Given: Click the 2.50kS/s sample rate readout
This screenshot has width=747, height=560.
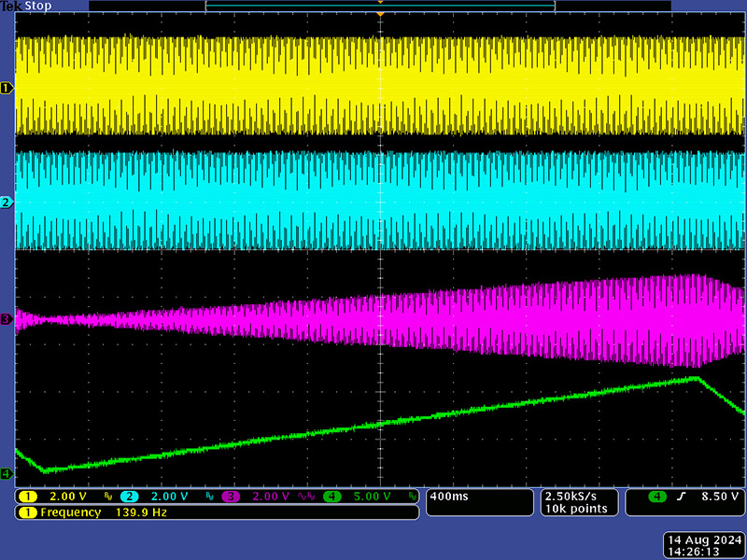Looking at the screenshot, I should [x=571, y=497].
